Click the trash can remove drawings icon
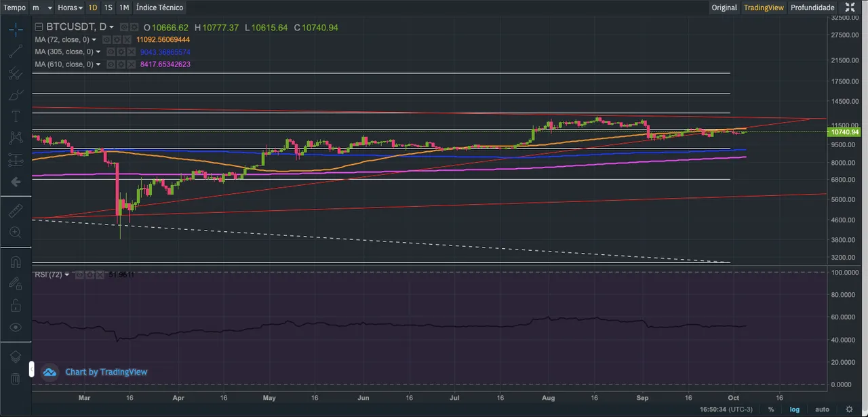Image resolution: width=868 pixels, height=417 pixels. 16,378
